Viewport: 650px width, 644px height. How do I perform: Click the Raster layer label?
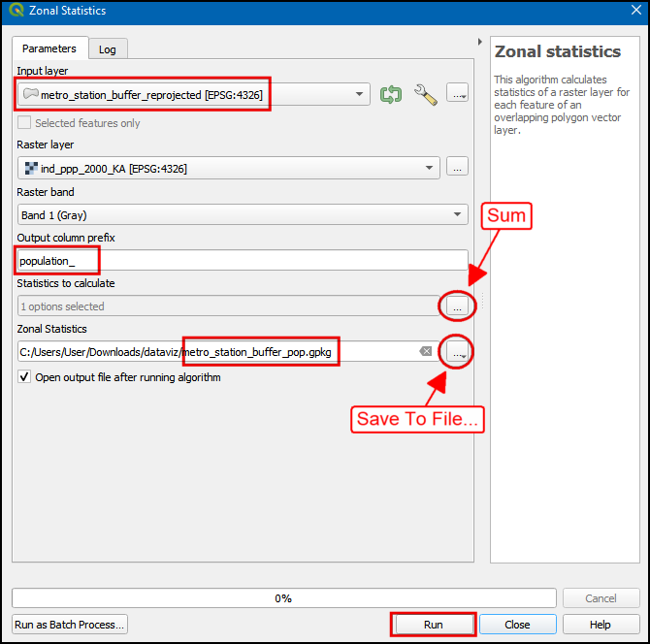[46, 145]
